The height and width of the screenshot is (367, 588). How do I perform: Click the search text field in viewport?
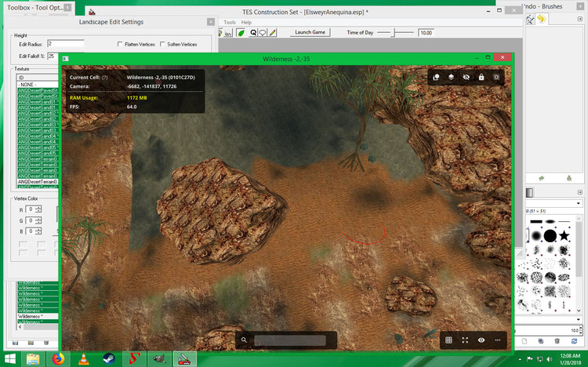pyautogui.click(x=290, y=340)
